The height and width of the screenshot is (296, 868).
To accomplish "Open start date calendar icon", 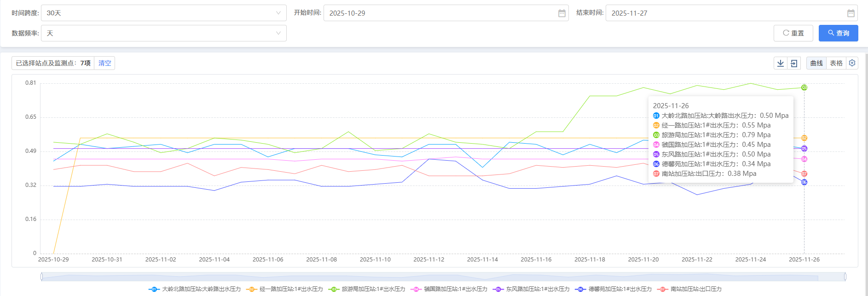I will [561, 13].
